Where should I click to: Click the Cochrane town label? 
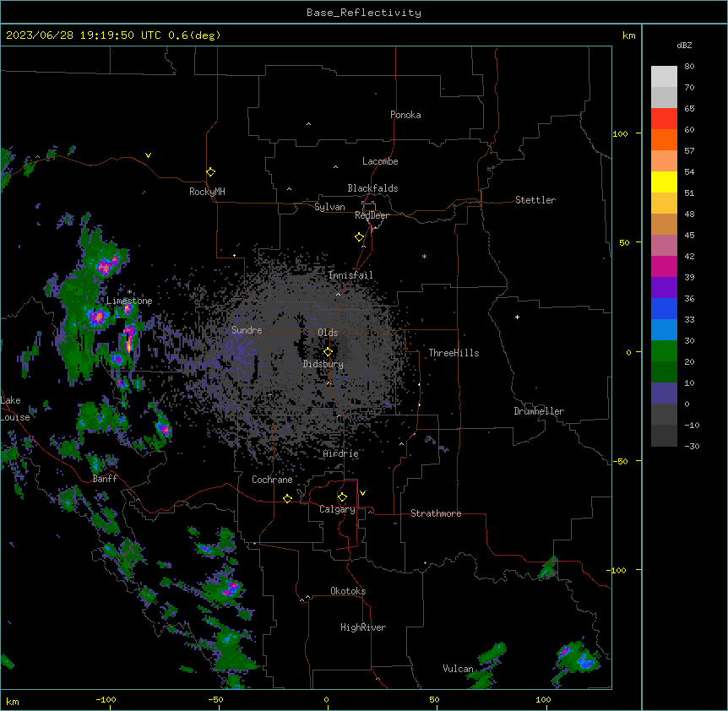pyautogui.click(x=272, y=480)
